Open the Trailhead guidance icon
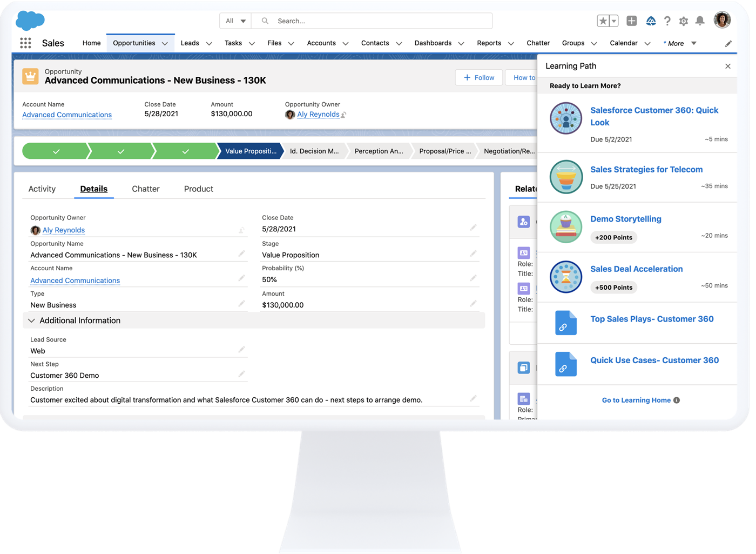 click(x=651, y=21)
